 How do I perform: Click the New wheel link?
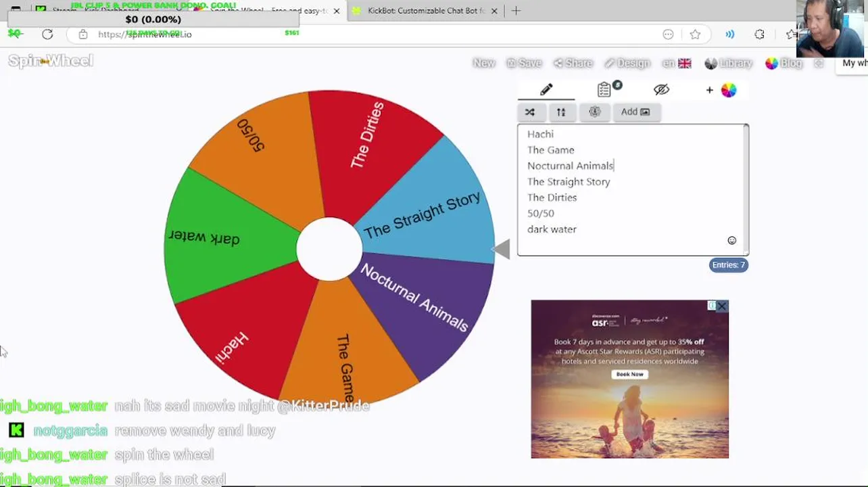(x=484, y=63)
